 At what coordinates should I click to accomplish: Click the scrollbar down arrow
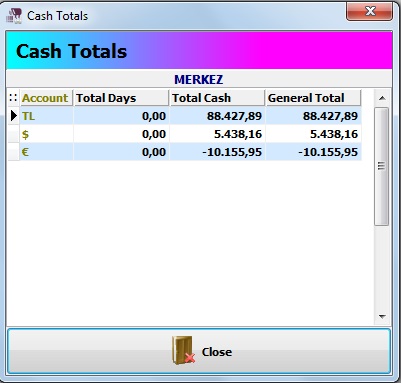[382, 316]
